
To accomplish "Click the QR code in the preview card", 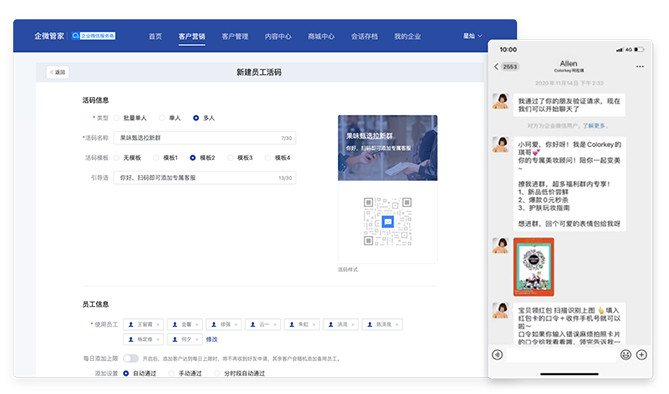I will (387, 222).
